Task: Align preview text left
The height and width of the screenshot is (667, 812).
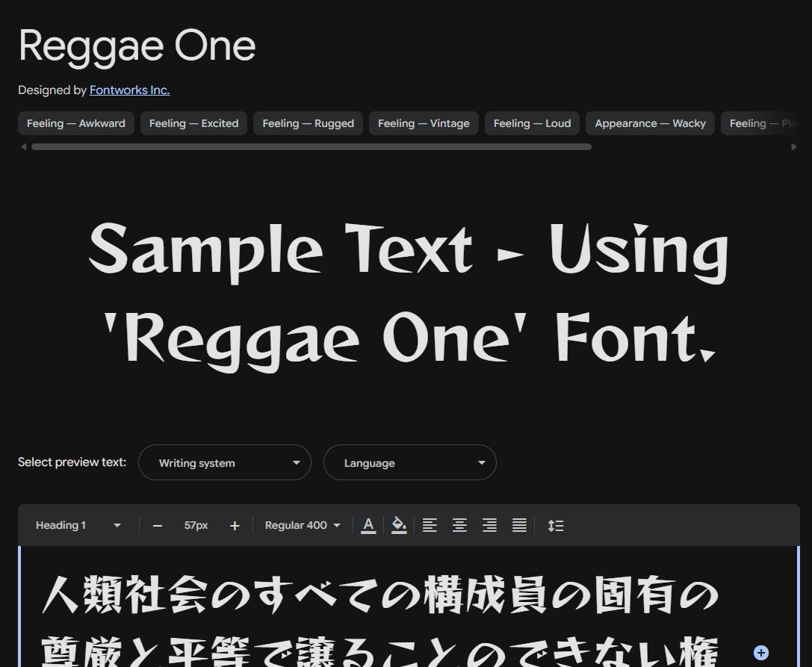Action: pyautogui.click(x=430, y=525)
